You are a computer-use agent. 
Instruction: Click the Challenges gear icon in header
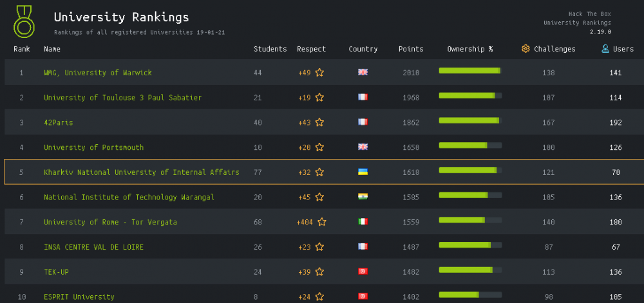point(526,49)
